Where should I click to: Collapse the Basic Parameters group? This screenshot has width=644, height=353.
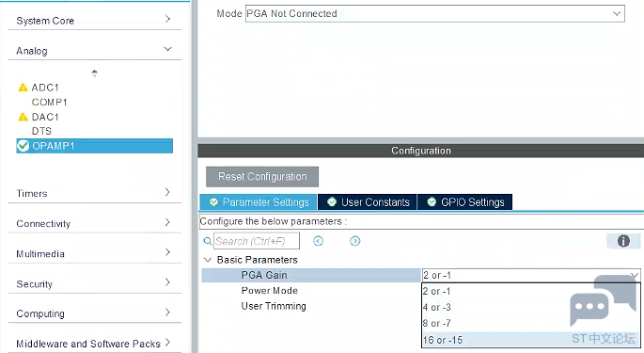pos(208,260)
